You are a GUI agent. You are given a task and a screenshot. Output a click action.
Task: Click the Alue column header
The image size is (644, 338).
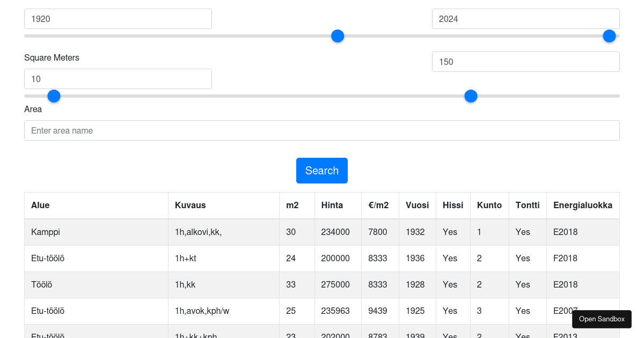[40, 205]
